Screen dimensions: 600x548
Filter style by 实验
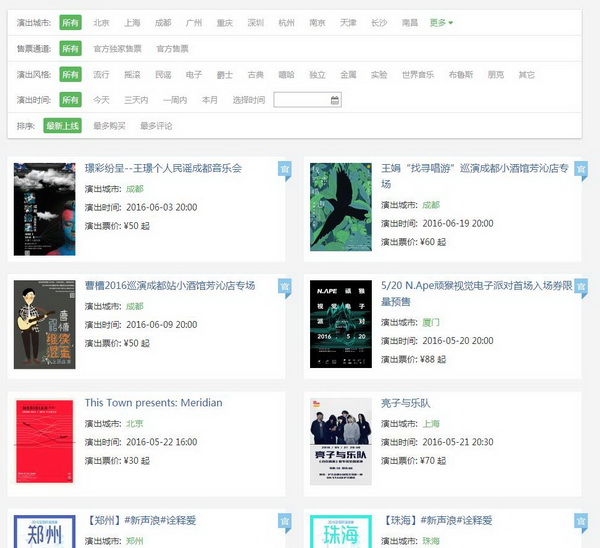[379, 74]
